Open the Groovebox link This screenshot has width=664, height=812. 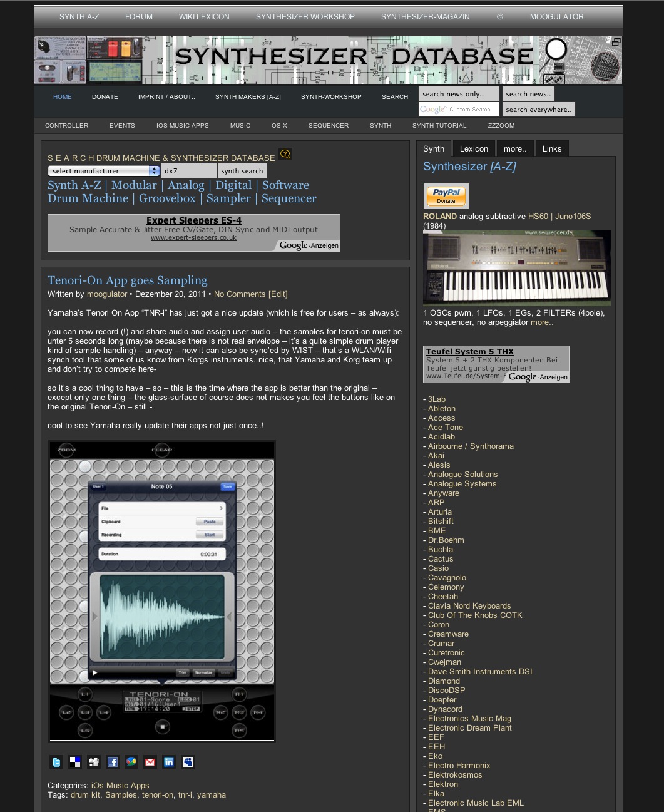coord(167,198)
